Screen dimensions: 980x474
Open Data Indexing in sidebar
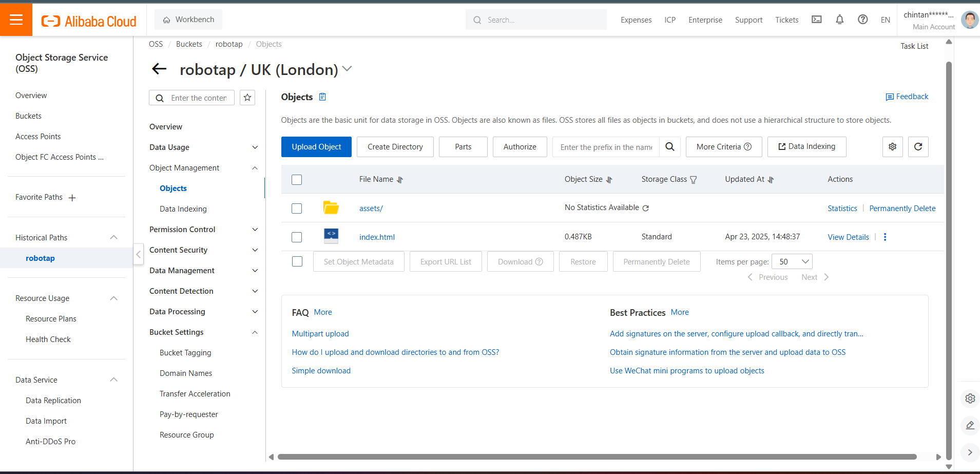click(183, 209)
